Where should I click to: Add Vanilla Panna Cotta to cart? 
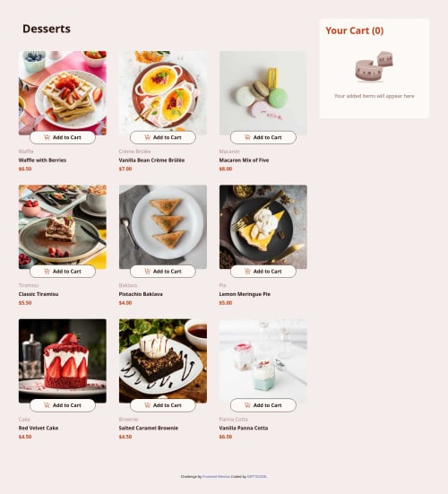[x=263, y=405]
